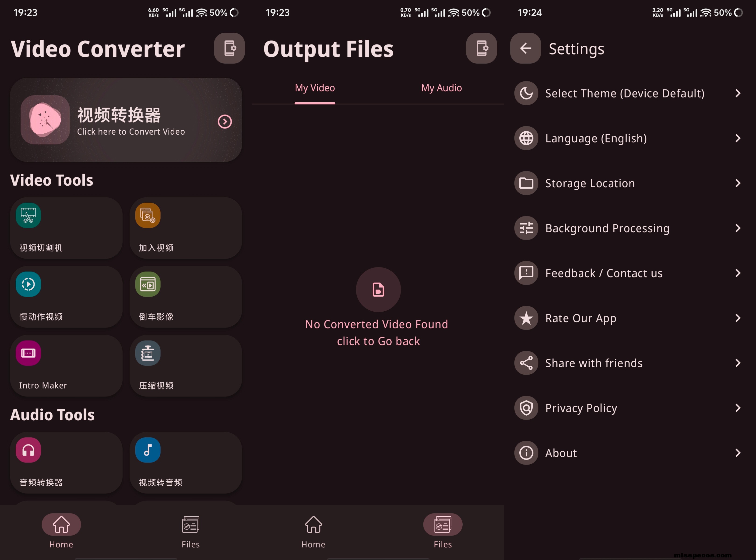Open Background Processing settings

pyautogui.click(x=607, y=229)
